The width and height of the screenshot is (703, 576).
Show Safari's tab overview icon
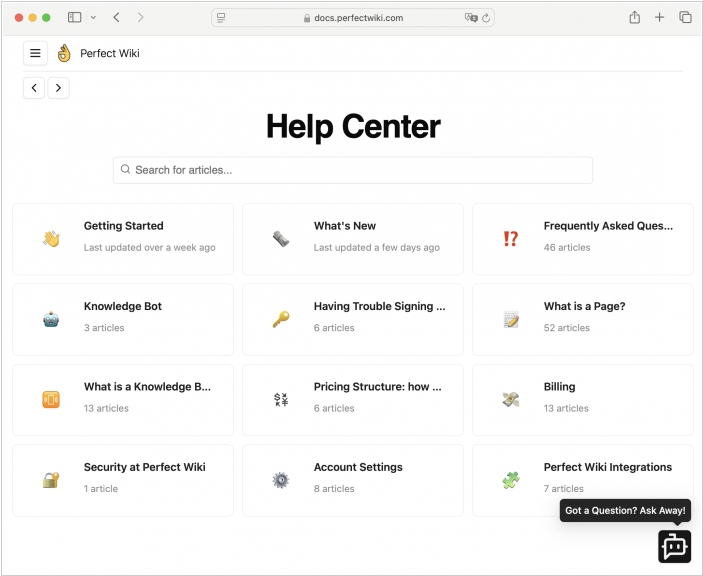[686, 17]
